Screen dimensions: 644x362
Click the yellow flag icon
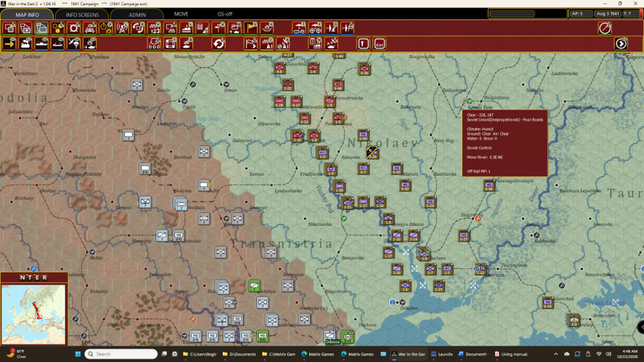[x=250, y=28]
